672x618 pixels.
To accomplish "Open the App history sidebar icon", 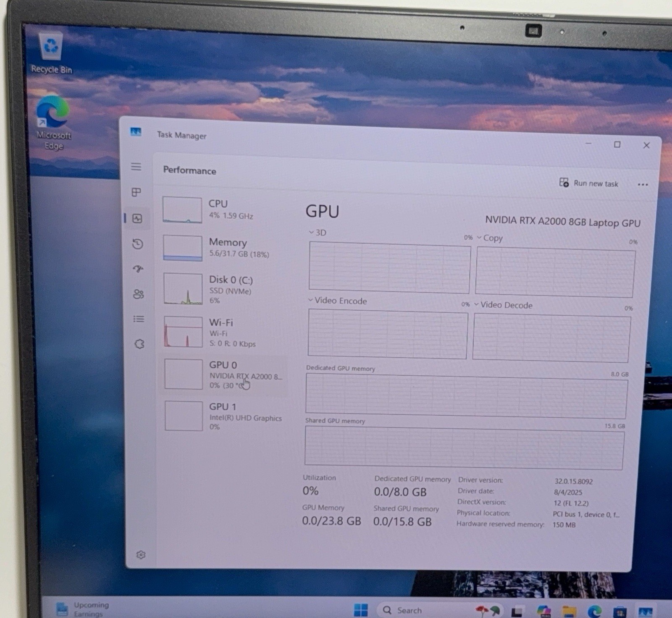I will click(138, 244).
